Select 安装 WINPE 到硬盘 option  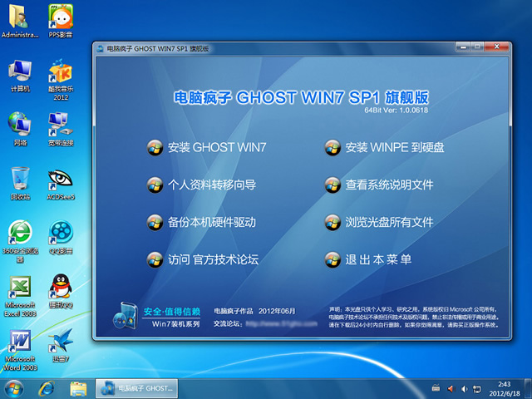click(395, 147)
